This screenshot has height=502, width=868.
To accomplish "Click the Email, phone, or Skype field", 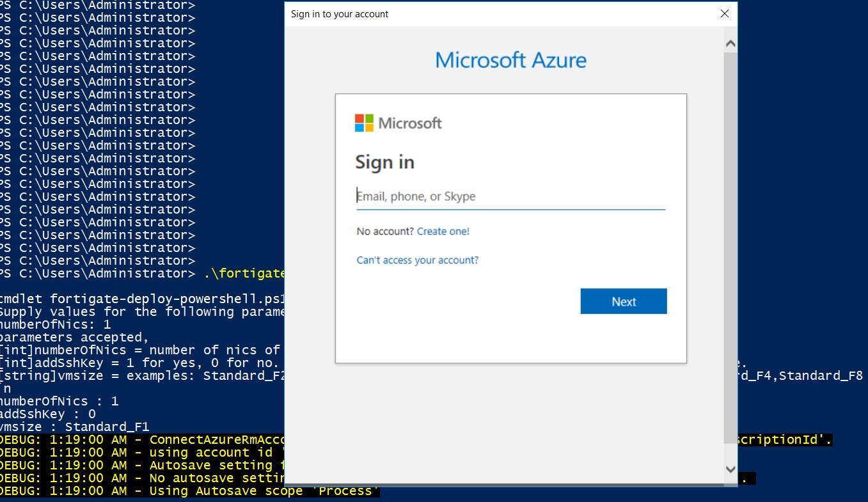I will coord(510,196).
